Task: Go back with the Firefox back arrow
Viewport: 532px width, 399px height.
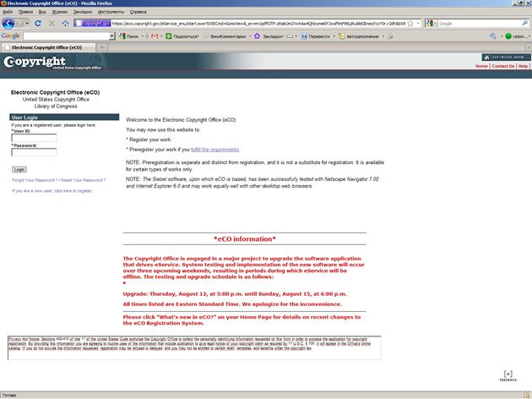Action: click(x=8, y=24)
